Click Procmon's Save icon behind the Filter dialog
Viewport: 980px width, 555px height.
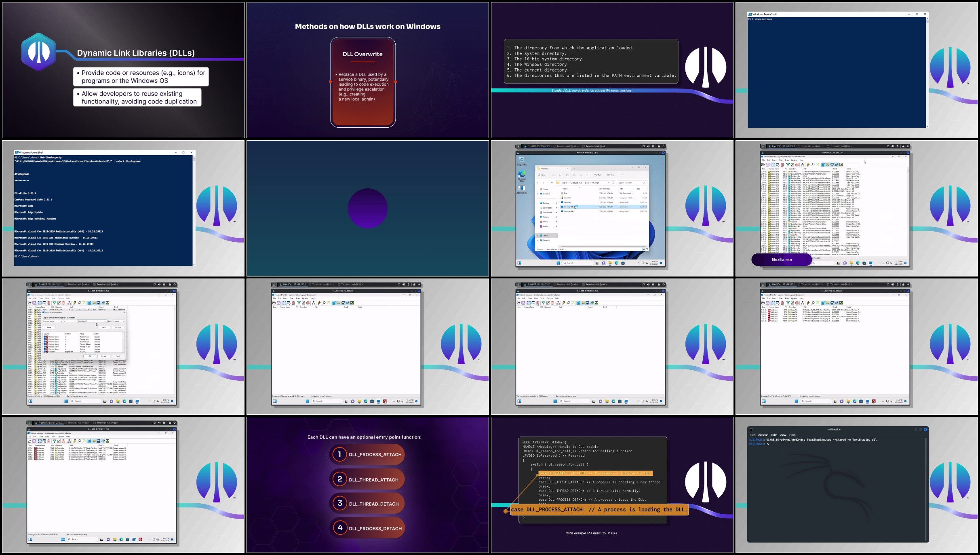[x=34, y=303]
